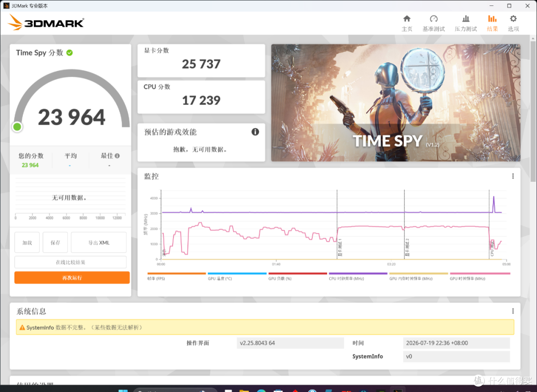This screenshot has height=392, width=537.
Task: Select the CPU 时钟频率 purple legend bar
Action: 358,273
